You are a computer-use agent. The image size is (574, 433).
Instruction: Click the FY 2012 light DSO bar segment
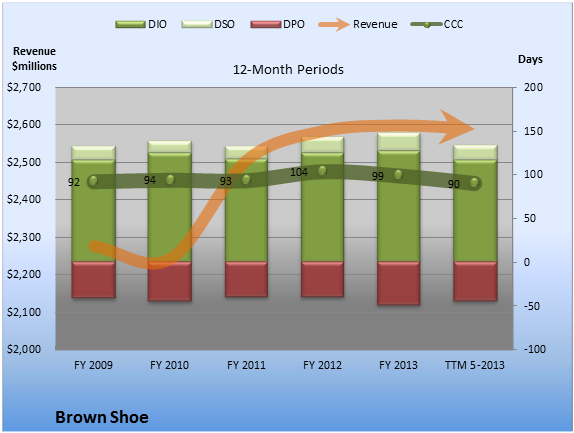322,145
